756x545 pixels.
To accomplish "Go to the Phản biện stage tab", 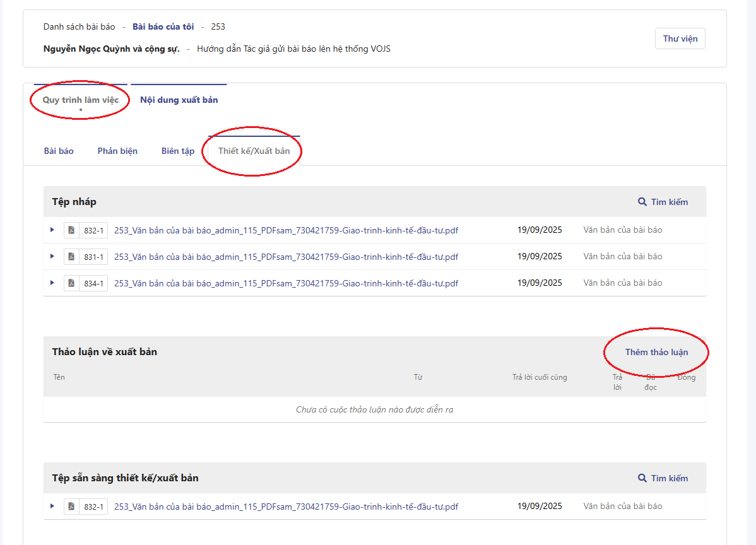I will 117,151.
